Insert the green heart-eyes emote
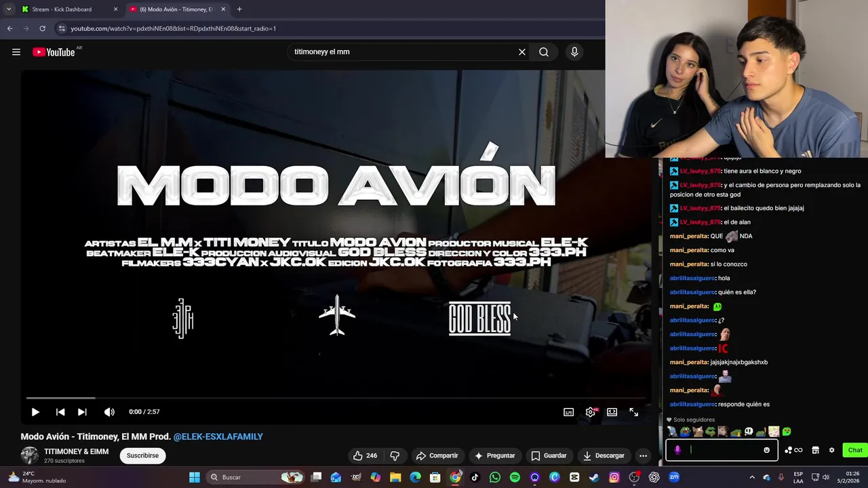Image resolution: width=868 pixels, height=488 pixels. pos(787,431)
